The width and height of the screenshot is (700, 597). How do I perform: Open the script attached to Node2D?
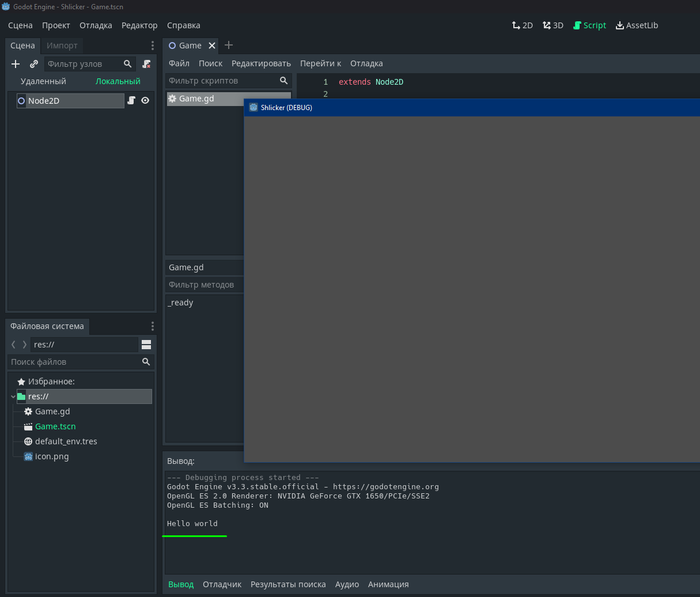[x=131, y=101]
